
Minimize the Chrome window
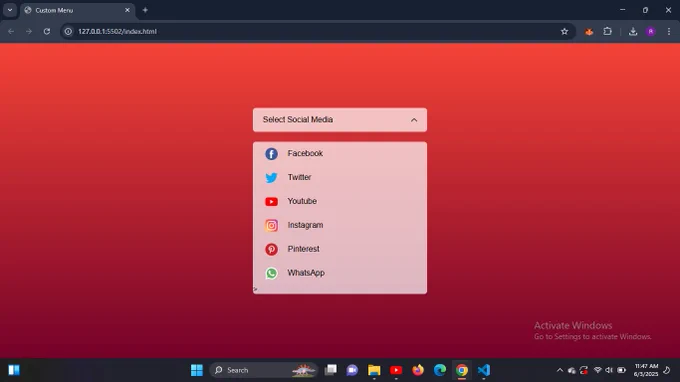[x=622, y=10]
